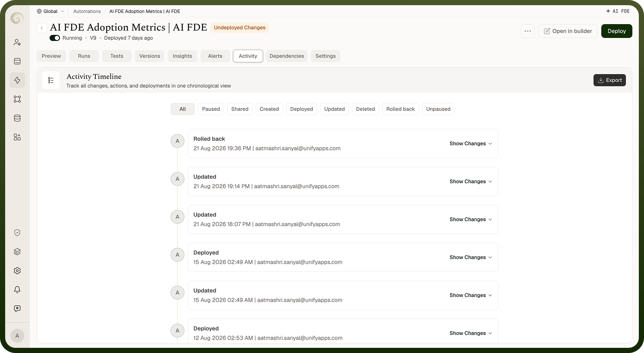Screen dimensions: 644x353
Task: Click the Open in builder button
Action: [x=568, y=31]
